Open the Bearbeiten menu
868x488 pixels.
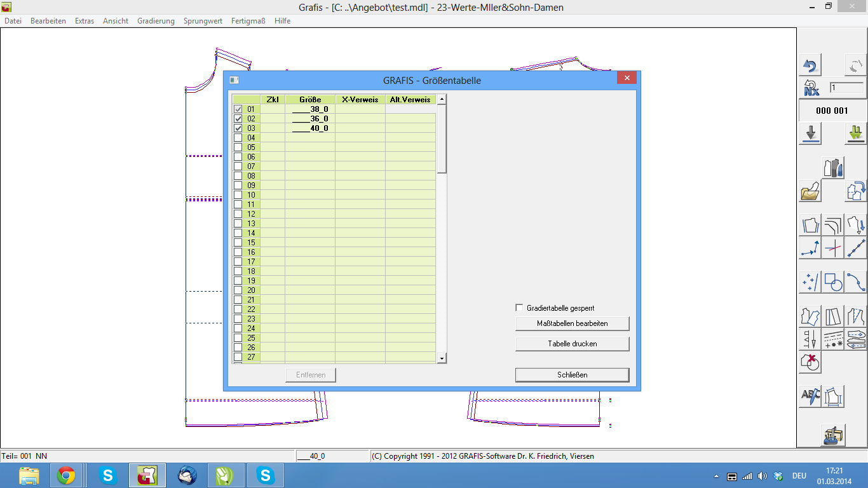[48, 21]
